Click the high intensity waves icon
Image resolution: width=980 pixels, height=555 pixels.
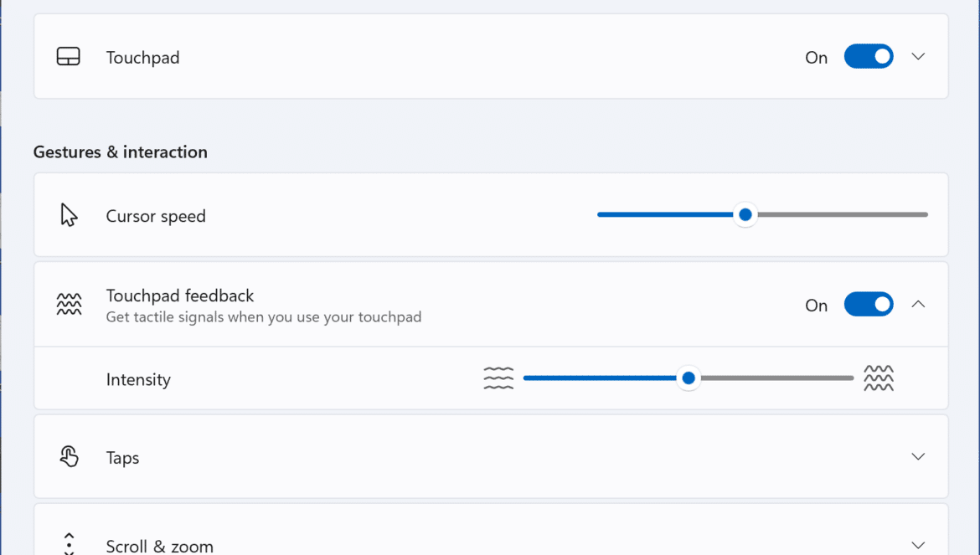(878, 378)
